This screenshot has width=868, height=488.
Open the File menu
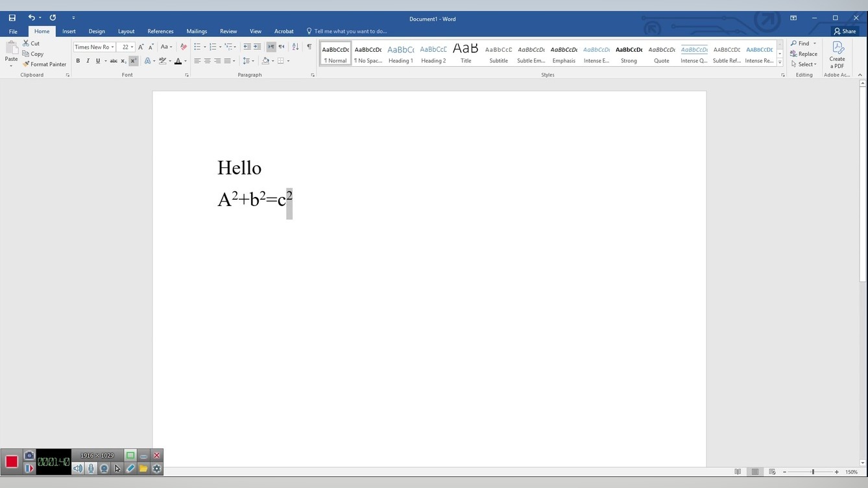[13, 31]
